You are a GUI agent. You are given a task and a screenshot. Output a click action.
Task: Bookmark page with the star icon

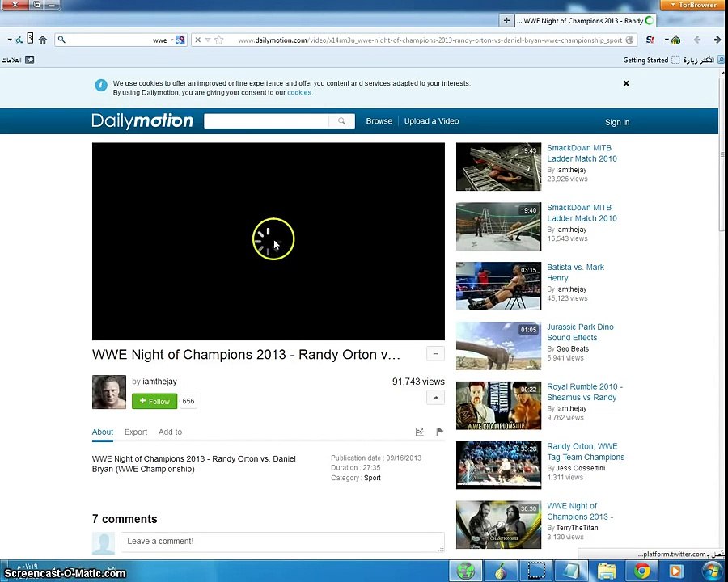(x=219, y=40)
